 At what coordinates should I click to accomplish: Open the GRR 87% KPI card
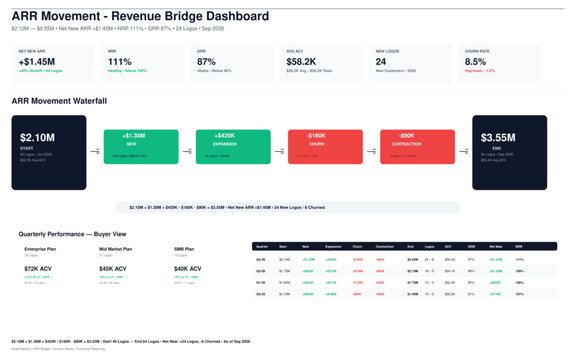(232, 63)
